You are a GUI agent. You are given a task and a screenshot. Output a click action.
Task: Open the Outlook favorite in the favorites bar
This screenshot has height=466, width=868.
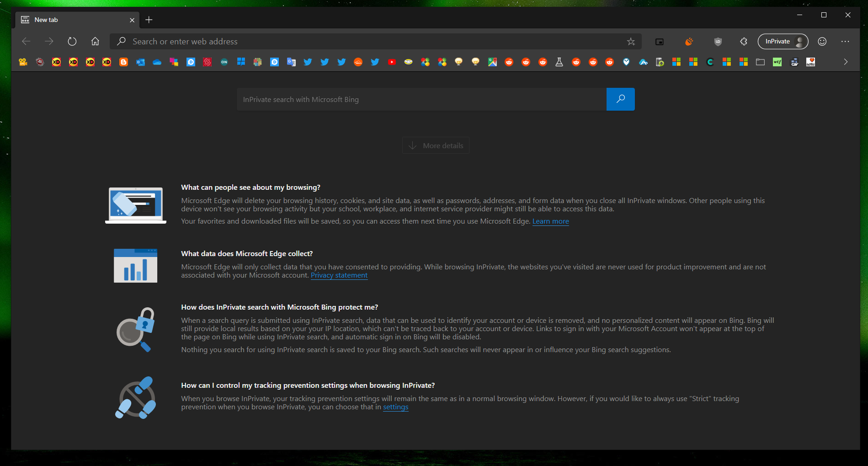[140, 62]
